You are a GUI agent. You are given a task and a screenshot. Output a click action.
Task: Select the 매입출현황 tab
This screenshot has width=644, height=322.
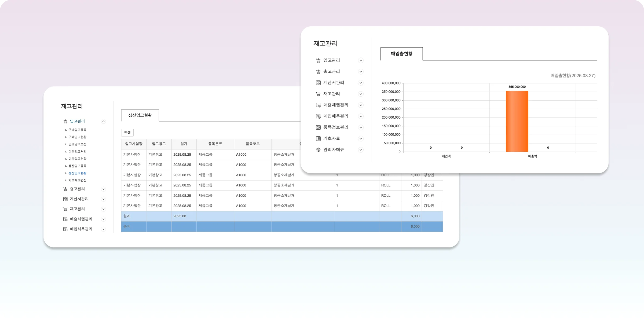coord(401,54)
